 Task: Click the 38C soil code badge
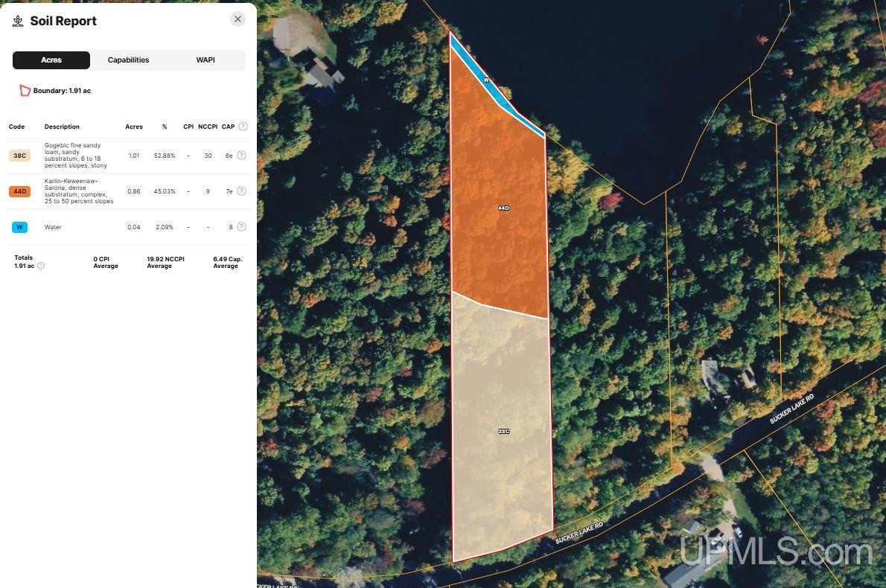(19, 155)
